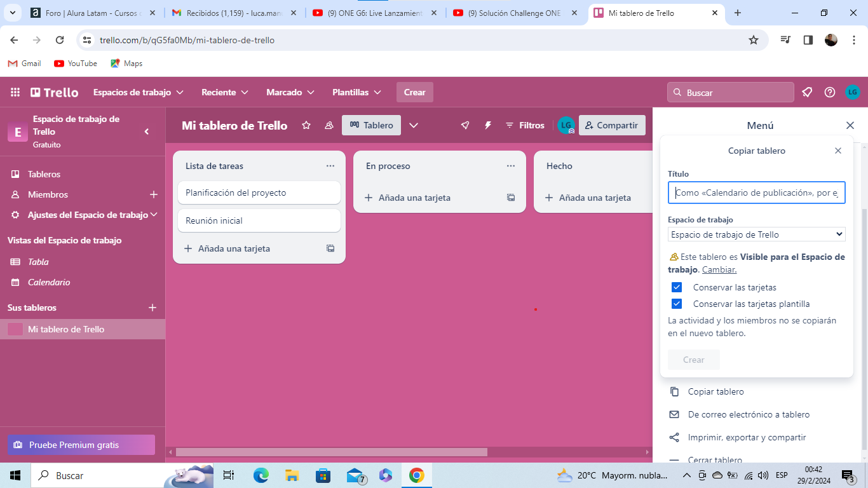
Task: Open the LG account avatar in header
Action: 853,92
